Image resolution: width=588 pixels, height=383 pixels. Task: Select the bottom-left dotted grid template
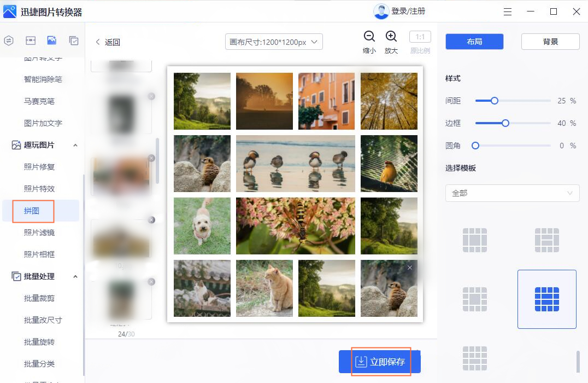(x=474, y=358)
